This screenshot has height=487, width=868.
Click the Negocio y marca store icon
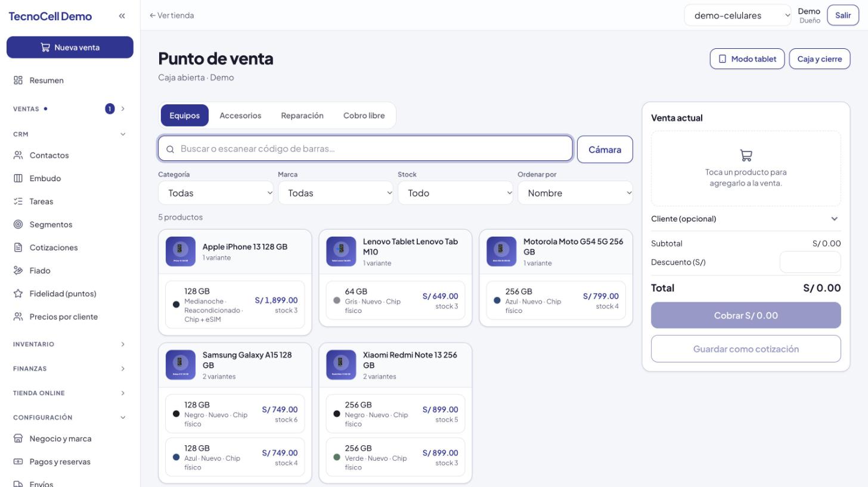18,439
